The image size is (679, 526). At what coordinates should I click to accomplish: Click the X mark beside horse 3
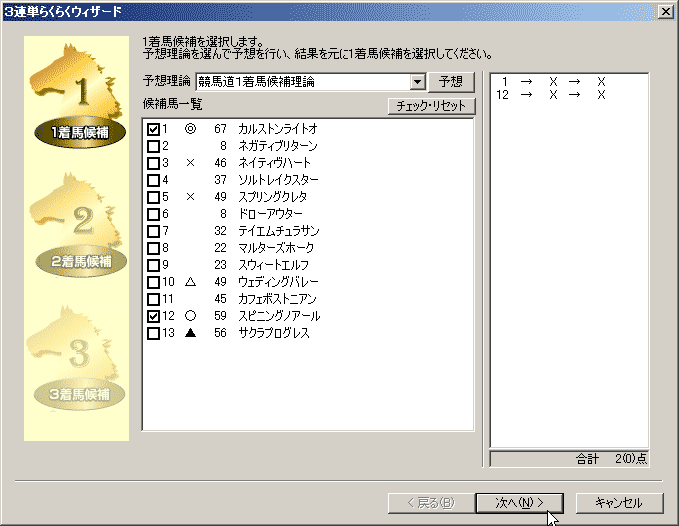(x=190, y=162)
